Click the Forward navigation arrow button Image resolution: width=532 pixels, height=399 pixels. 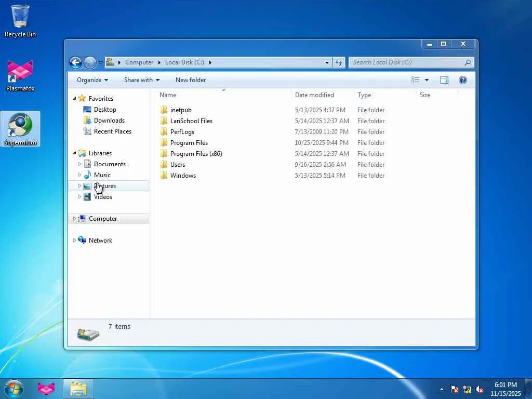pos(90,62)
